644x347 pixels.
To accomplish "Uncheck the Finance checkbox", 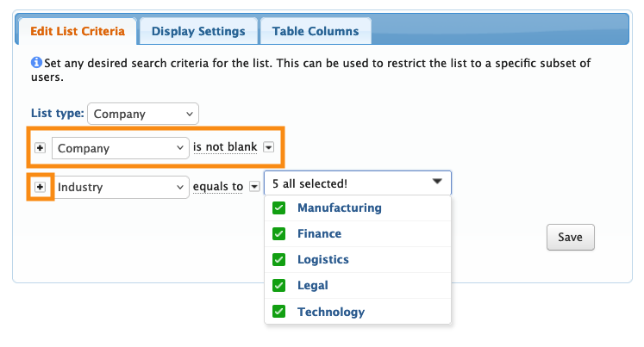I will tap(278, 234).
